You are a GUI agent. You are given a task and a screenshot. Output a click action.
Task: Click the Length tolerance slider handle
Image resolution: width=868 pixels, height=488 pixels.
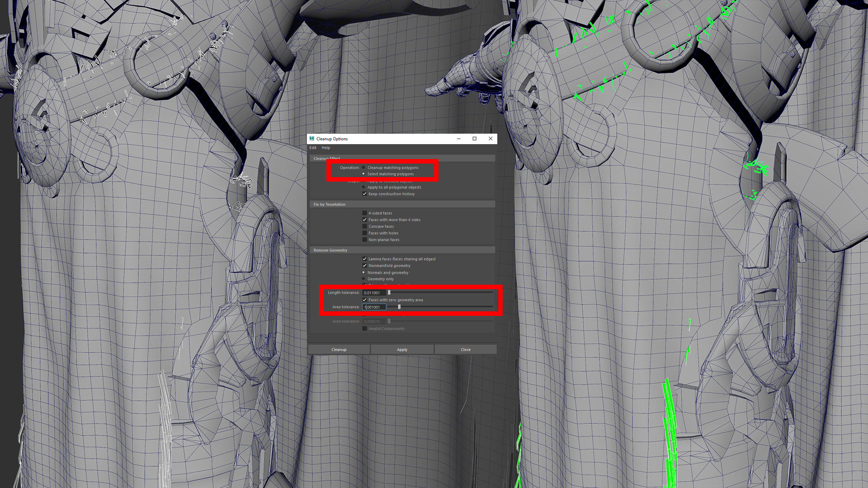tap(389, 293)
